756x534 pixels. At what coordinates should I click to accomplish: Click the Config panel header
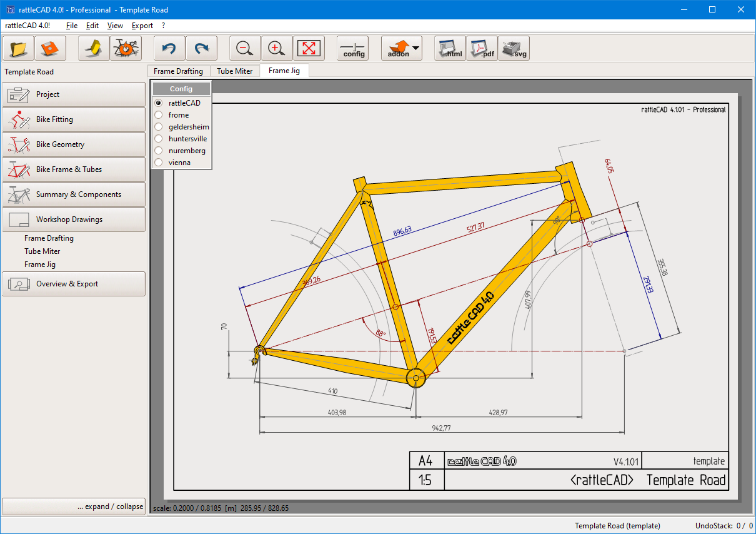pos(181,89)
